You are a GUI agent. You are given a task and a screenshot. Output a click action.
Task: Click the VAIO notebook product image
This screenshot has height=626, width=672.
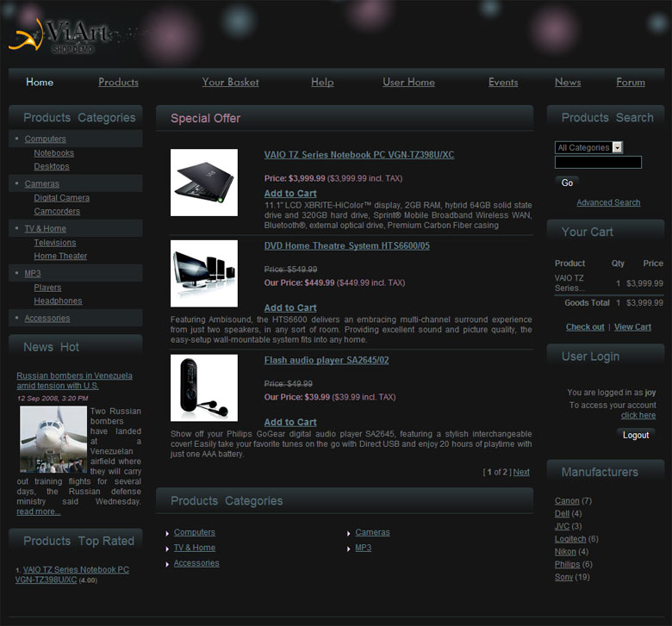point(204,183)
